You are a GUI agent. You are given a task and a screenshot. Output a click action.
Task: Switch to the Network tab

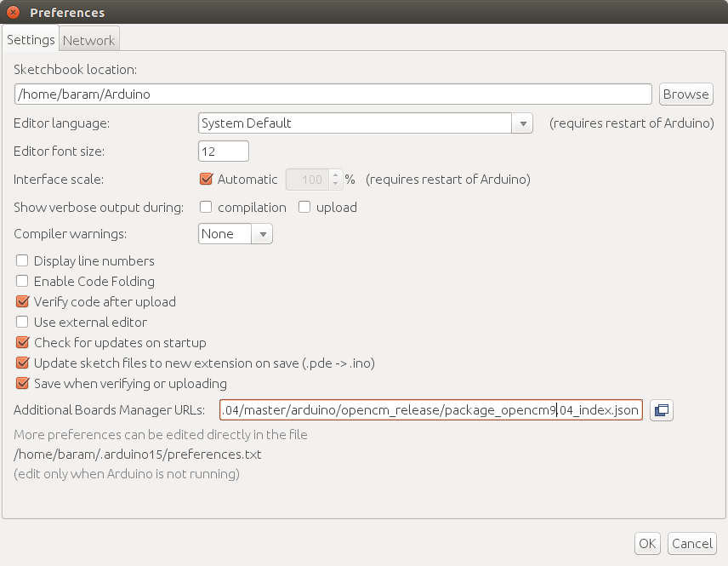point(88,40)
